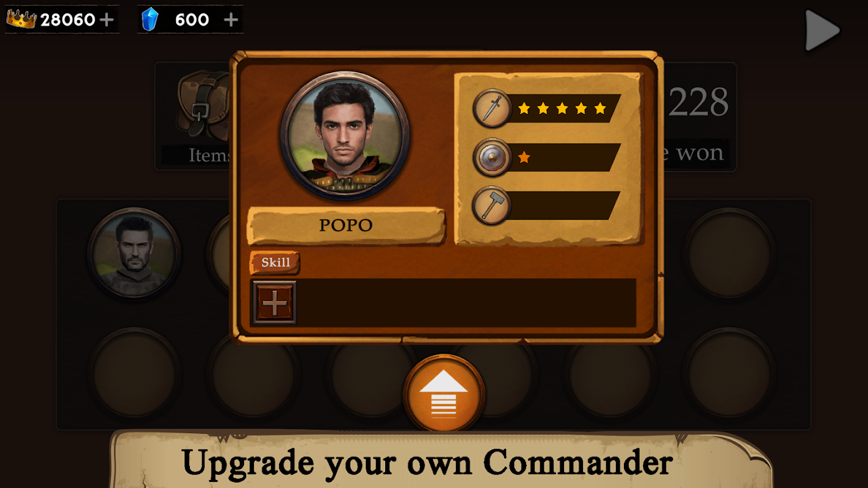Image resolution: width=868 pixels, height=488 pixels.
Task: Click the sword attack stat icon
Action: pyautogui.click(x=492, y=109)
